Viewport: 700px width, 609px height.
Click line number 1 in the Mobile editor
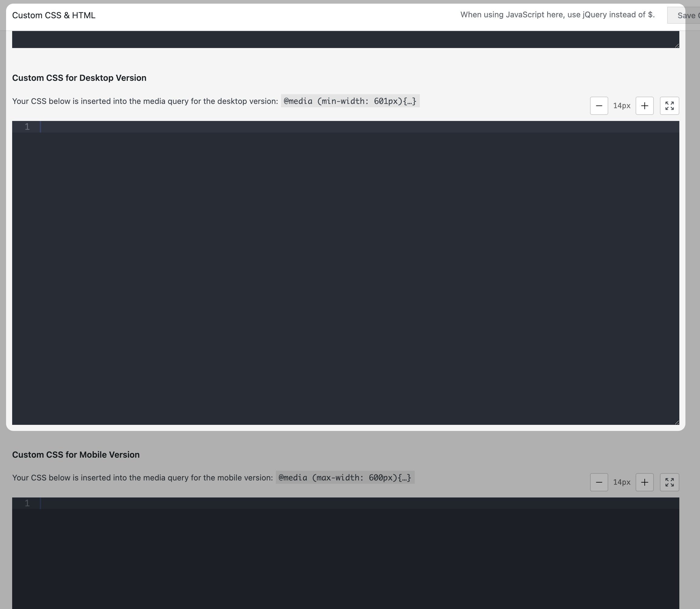tap(27, 503)
